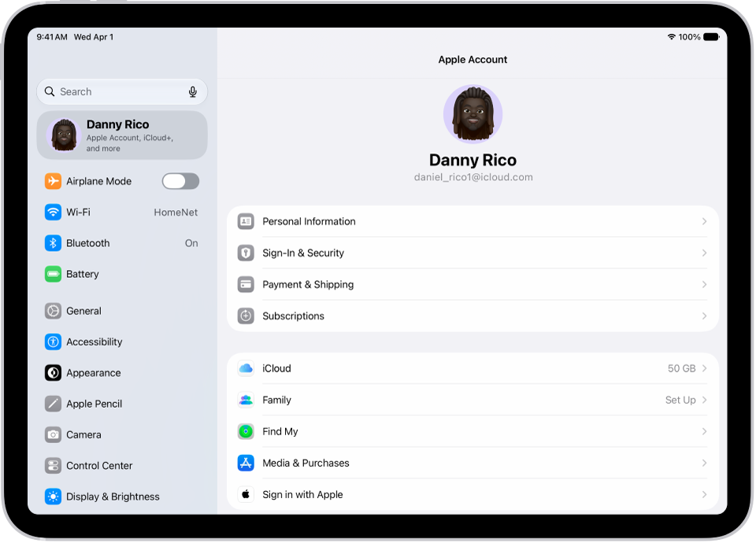Screen dimensions: 756x543
Task: Open Sign in with Apple row
Action: click(472, 494)
